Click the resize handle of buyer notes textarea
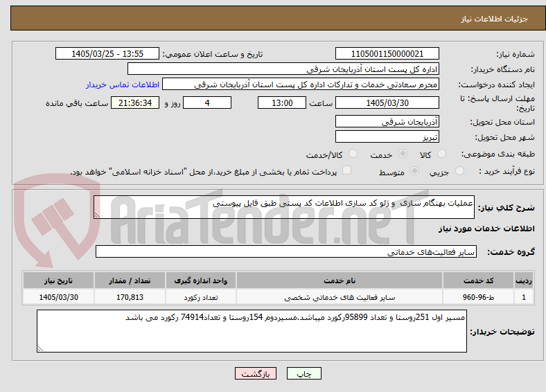This screenshot has width=546, height=392. 40,348
